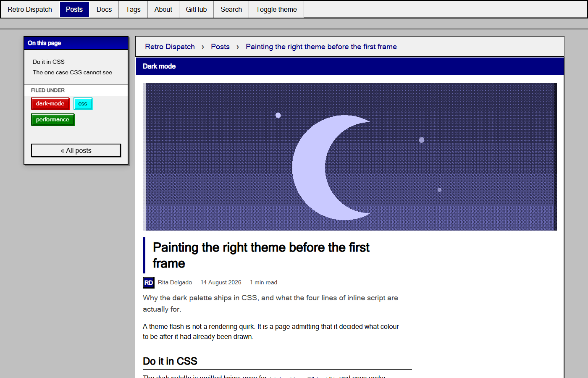The height and width of the screenshot is (378, 588).
Task: Click the moon hero image
Action: [350, 157]
